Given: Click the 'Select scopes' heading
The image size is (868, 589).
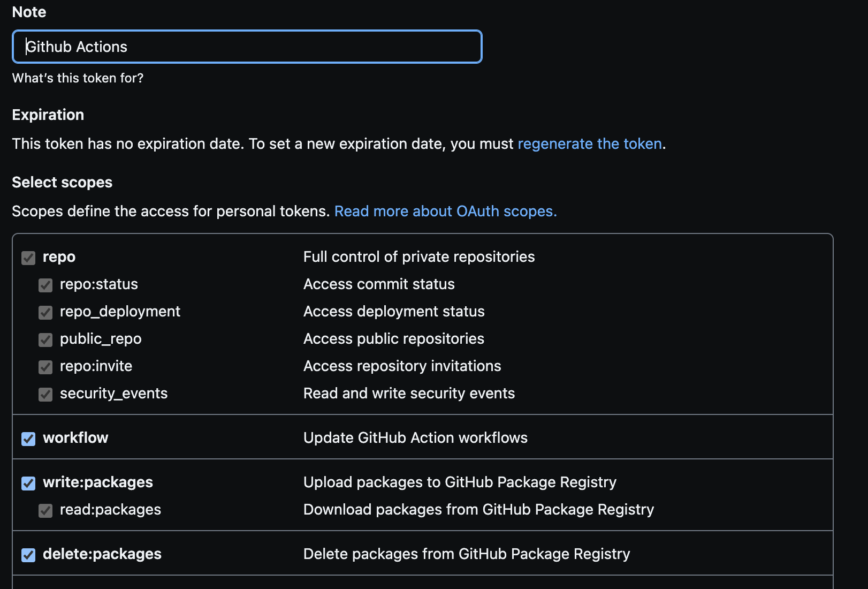Looking at the screenshot, I should click(x=62, y=183).
